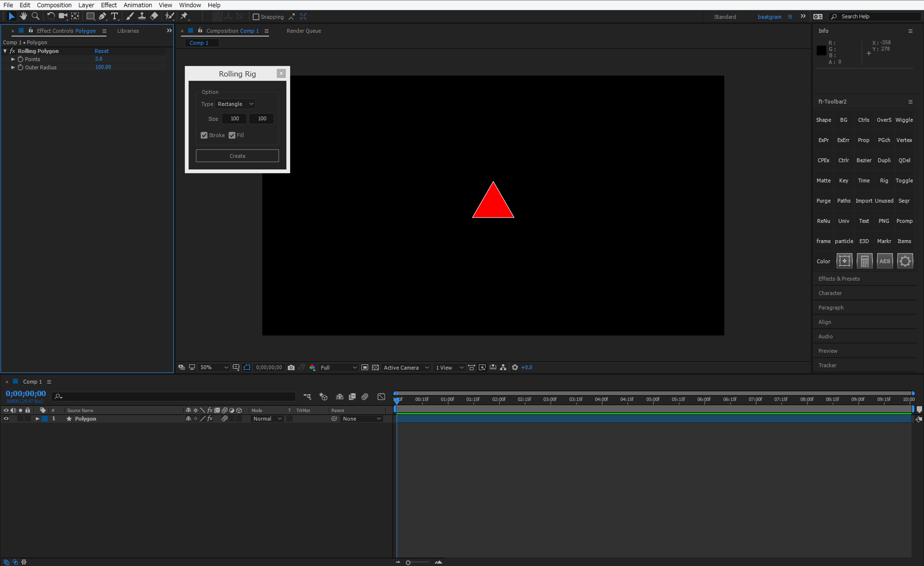
Task: Open the magnification ratio dropdown showing 50%
Action: [214, 367]
